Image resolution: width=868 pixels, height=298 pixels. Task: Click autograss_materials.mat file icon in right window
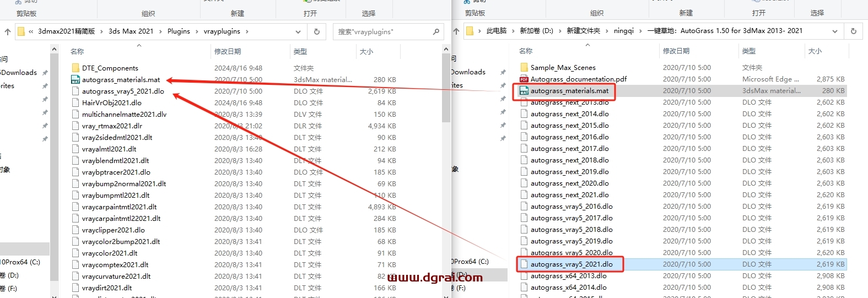(x=524, y=90)
